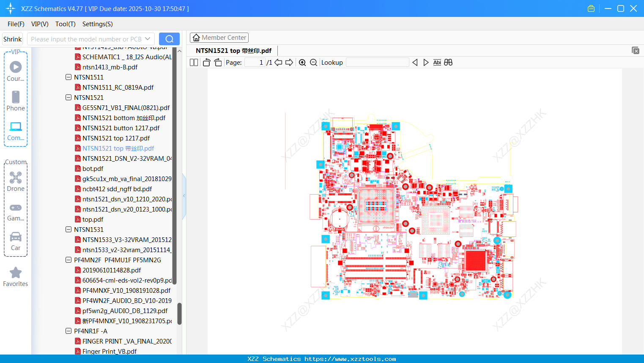Collapse the NTSN1521 folder
Image resolution: width=644 pixels, height=363 pixels.
tap(69, 98)
